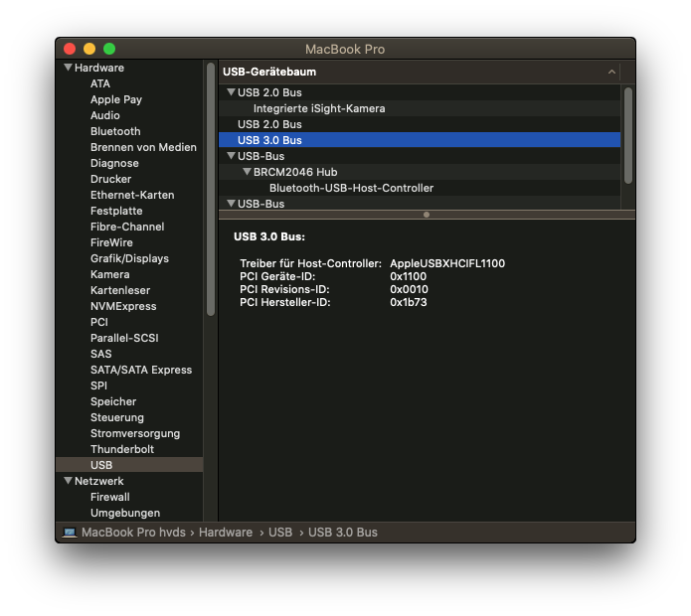The image size is (691, 616).
Task: Select the highlighted USB 3.0 Bus row
Action: pyautogui.click(x=420, y=140)
